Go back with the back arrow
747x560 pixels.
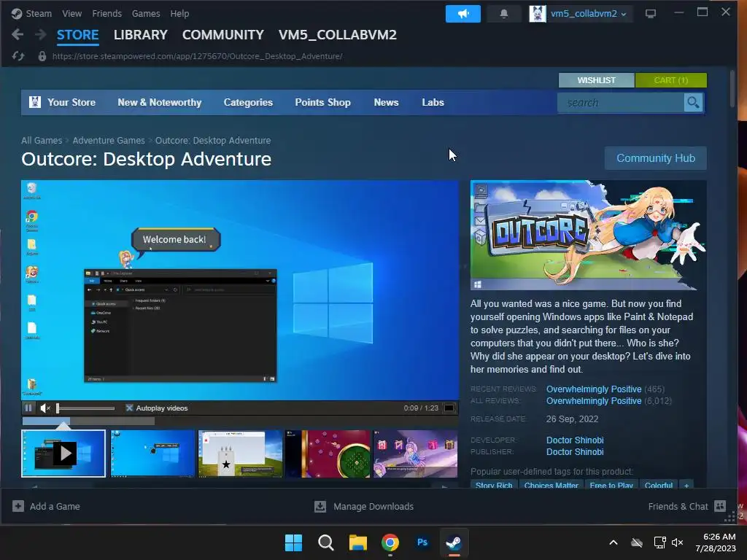[x=18, y=34]
